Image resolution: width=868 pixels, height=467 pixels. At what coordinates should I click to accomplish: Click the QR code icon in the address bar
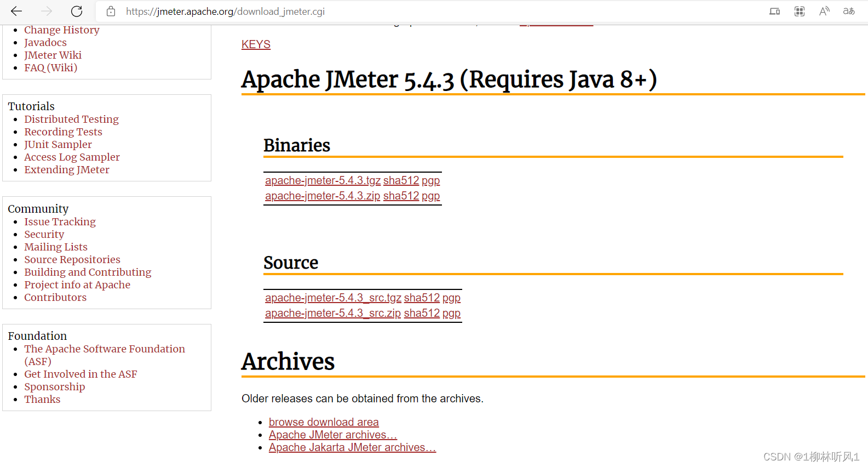point(800,12)
